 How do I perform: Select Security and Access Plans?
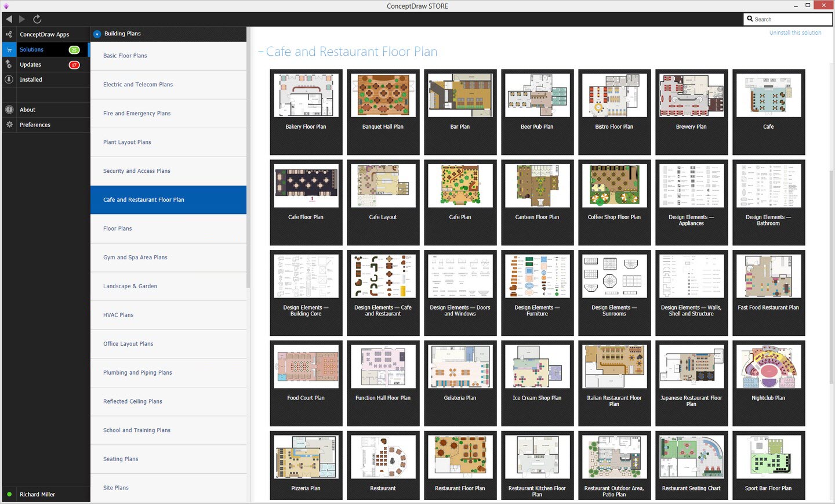coord(168,171)
